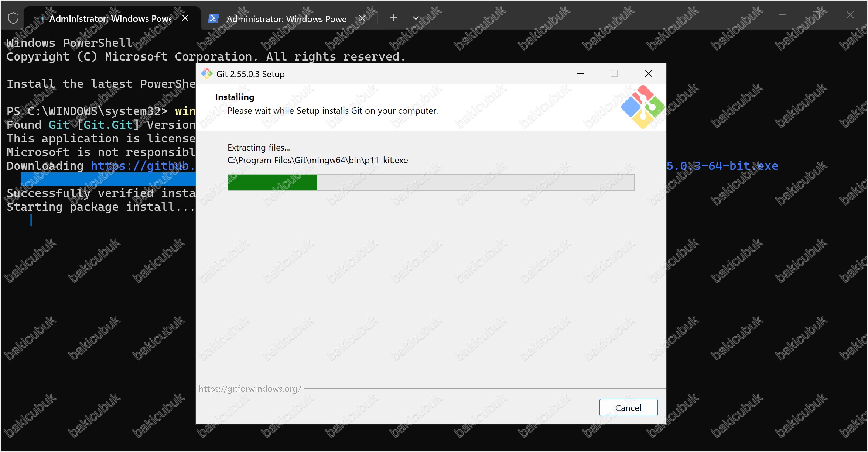The width and height of the screenshot is (868, 452).
Task: Maximize the Windows Terminal window
Action: point(816,15)
